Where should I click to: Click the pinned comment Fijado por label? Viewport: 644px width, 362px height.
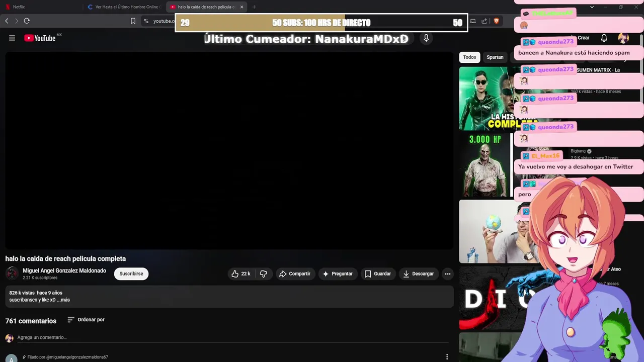point(68,357)
